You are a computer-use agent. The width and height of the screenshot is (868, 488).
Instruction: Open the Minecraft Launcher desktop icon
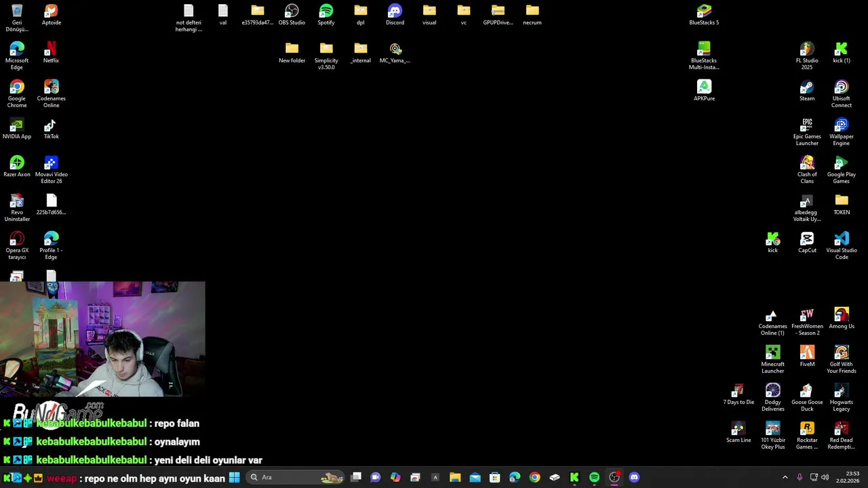point(772,360)
